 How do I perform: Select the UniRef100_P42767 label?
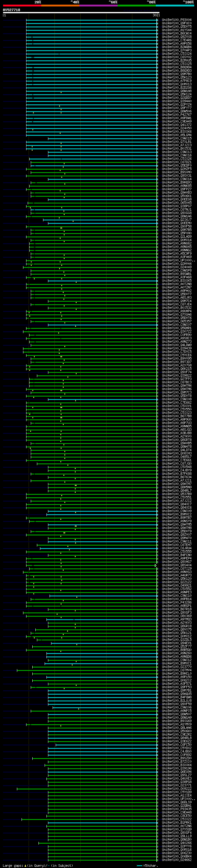click(176, 115)
